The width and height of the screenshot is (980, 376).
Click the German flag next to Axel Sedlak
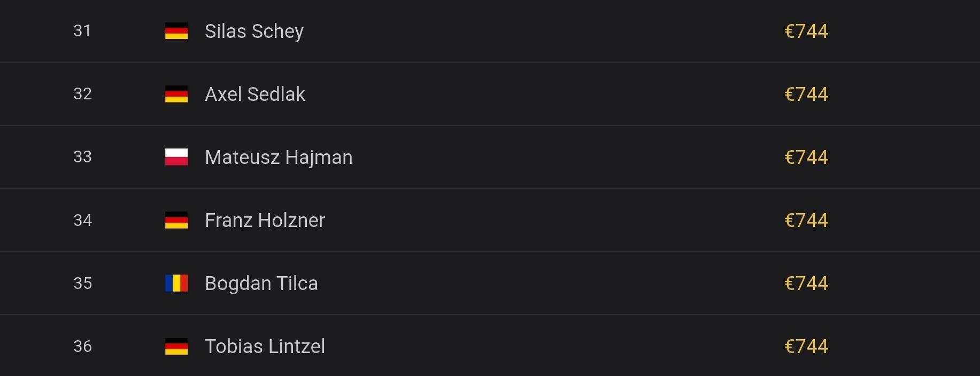(x=176, y=94)
